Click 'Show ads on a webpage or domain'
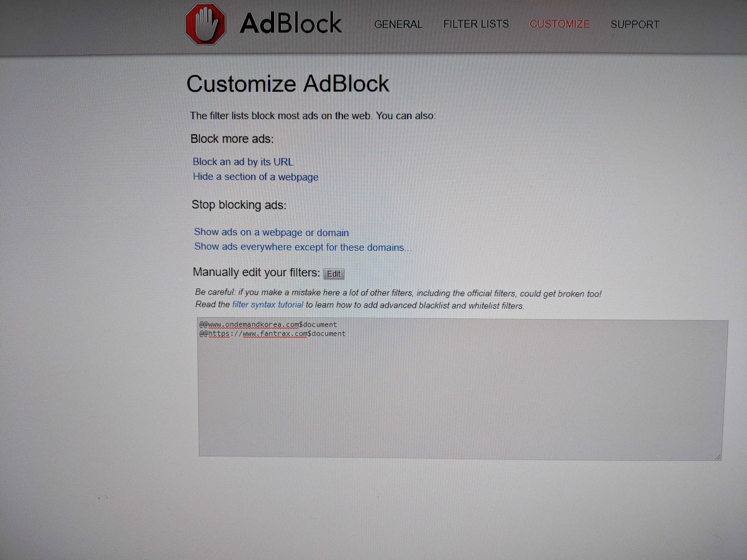This screenshot has width=747, height=560. (x=271, y=232)
